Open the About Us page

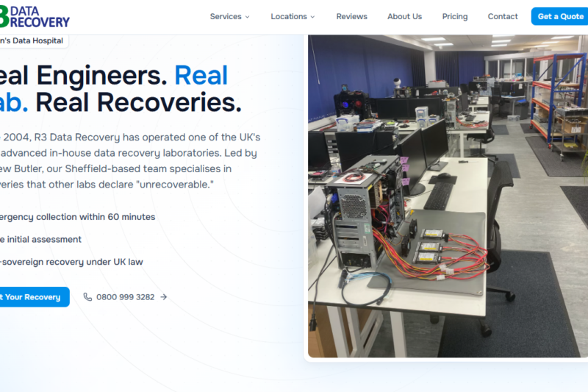coord(405,16)
